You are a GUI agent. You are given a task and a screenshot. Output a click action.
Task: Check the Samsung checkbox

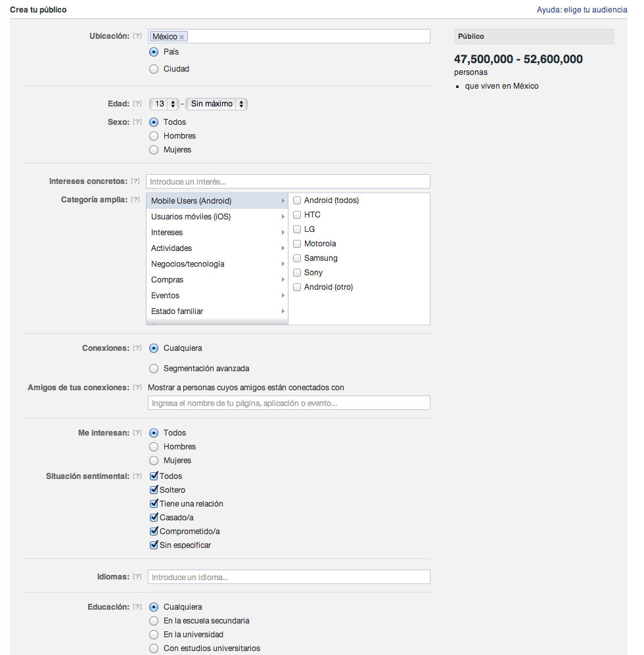(297, 258)
